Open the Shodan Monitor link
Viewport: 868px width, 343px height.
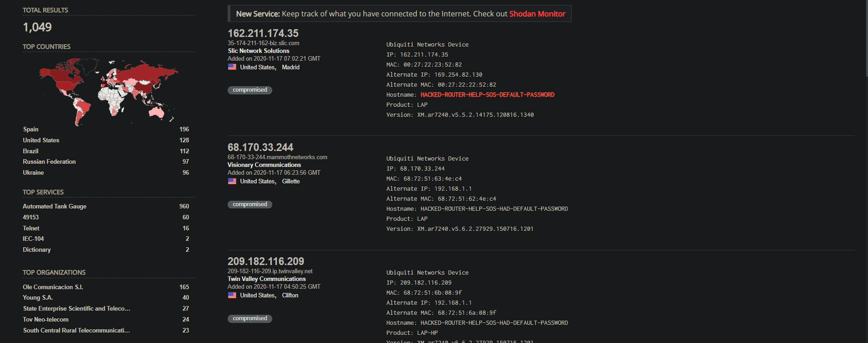point(537,14)
